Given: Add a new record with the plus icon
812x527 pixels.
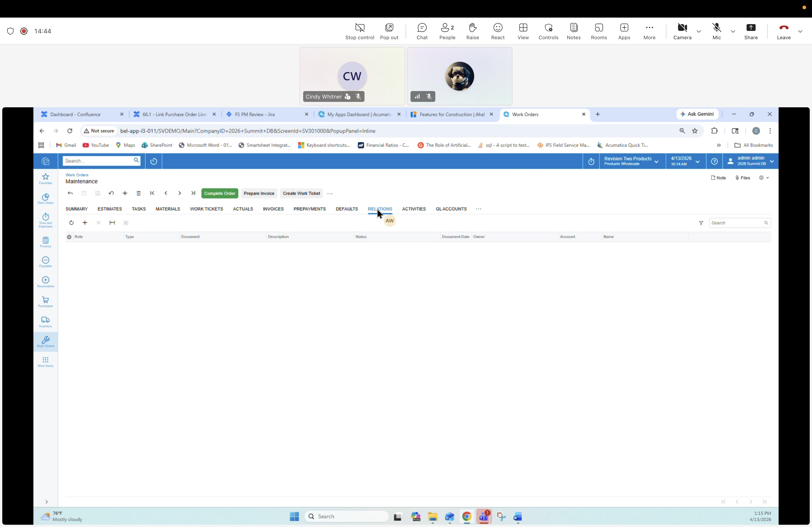Looking at the screenshot, I should pyautogui.click(x=125, y=193).
